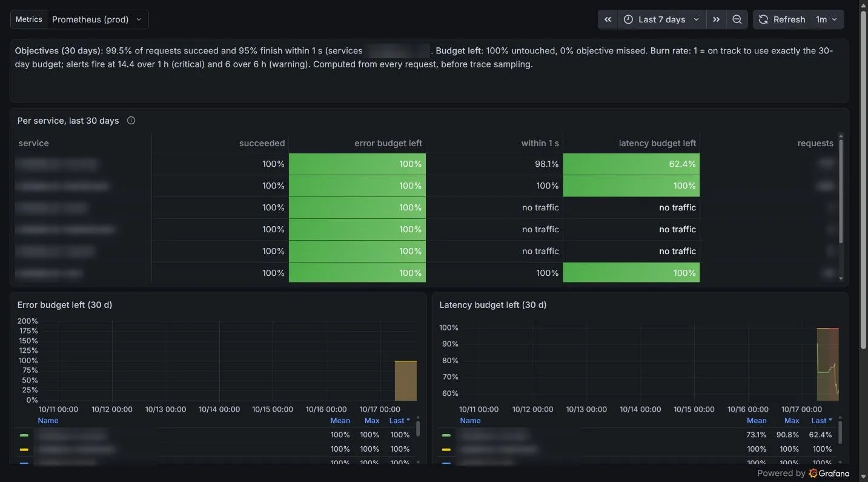Select the 62.4% latency budget left table cell
Image resolution: width=868 pixels, height=482 pixels.
(631, 164)
